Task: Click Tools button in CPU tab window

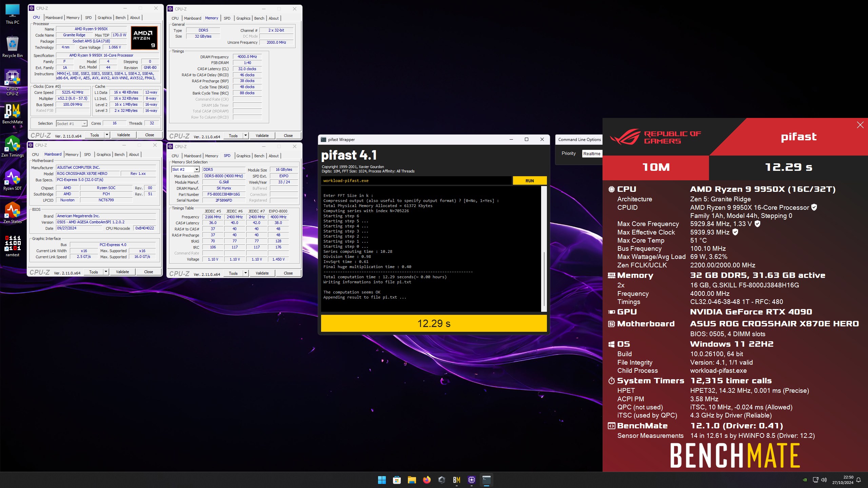Action: [95, 135]
